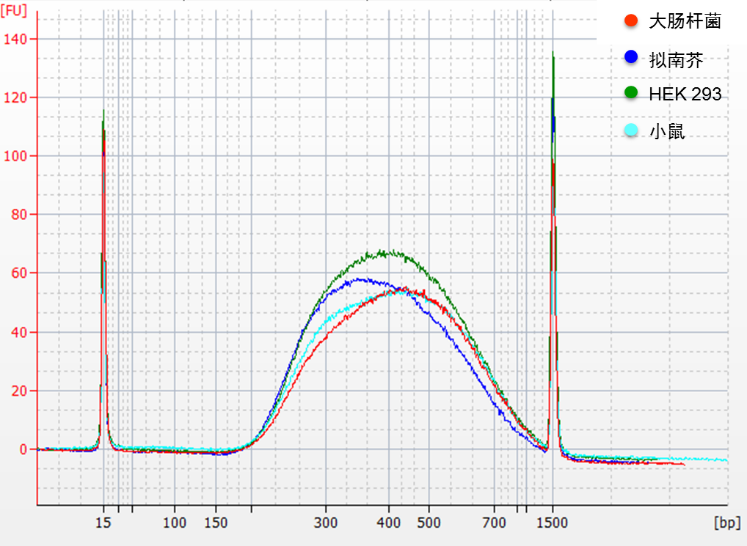Click the 100 tick label on y-axis

17,156
